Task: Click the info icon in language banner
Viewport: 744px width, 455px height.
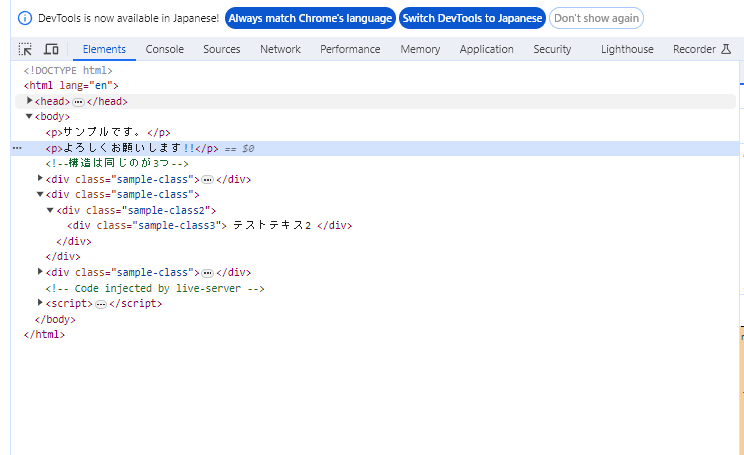Action: point(25,18)
